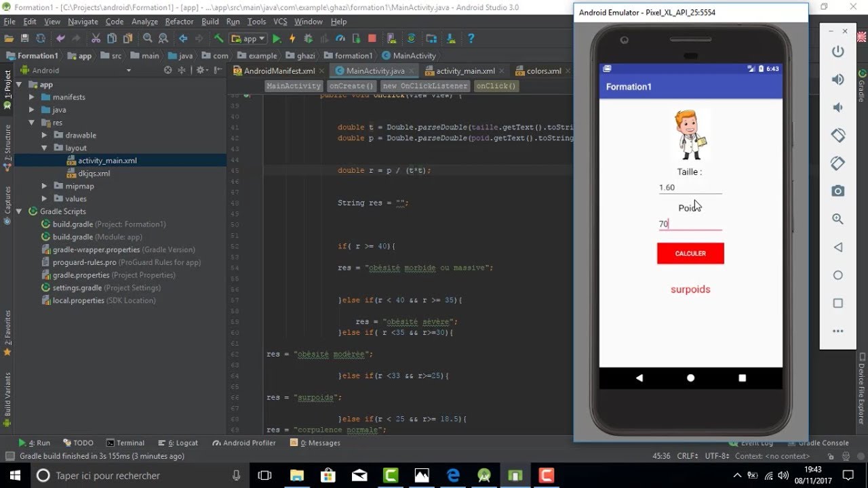The image size is (868, 488).
Task: Click the blue Navigate Back arrow
Action: [183, 39]
